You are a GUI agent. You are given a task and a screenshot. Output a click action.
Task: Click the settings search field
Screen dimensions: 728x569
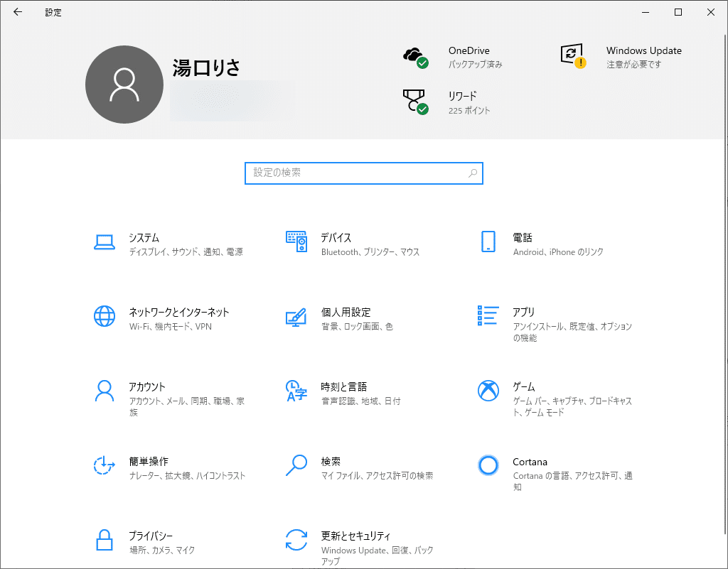(x=363, y=173)
